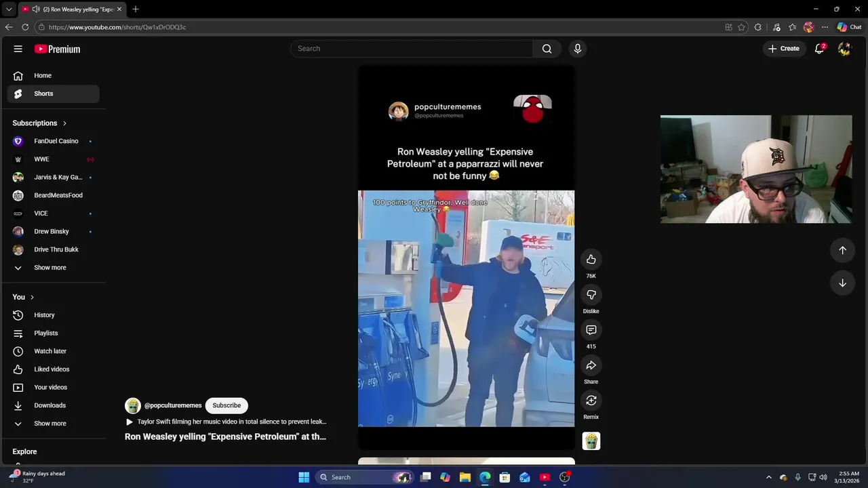Click the Create button
The width and height of the screenshot is (868, 488).
[x=784, y=49]
